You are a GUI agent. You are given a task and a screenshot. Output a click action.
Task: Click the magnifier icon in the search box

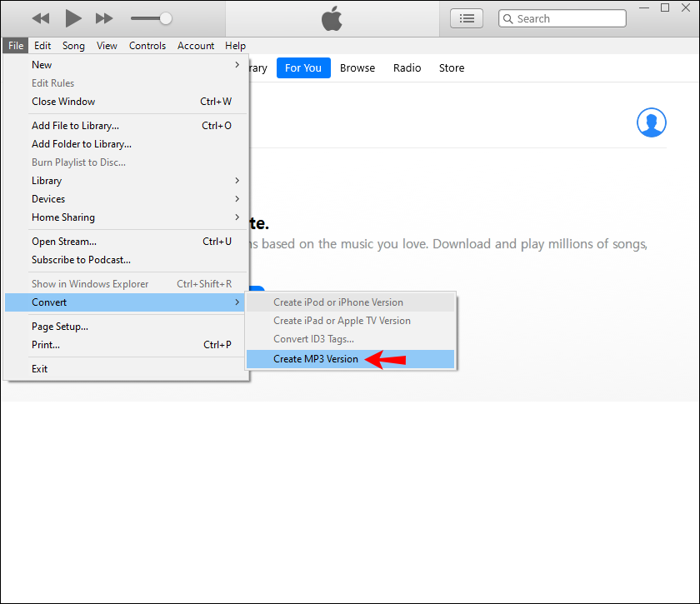pos(507,19)
